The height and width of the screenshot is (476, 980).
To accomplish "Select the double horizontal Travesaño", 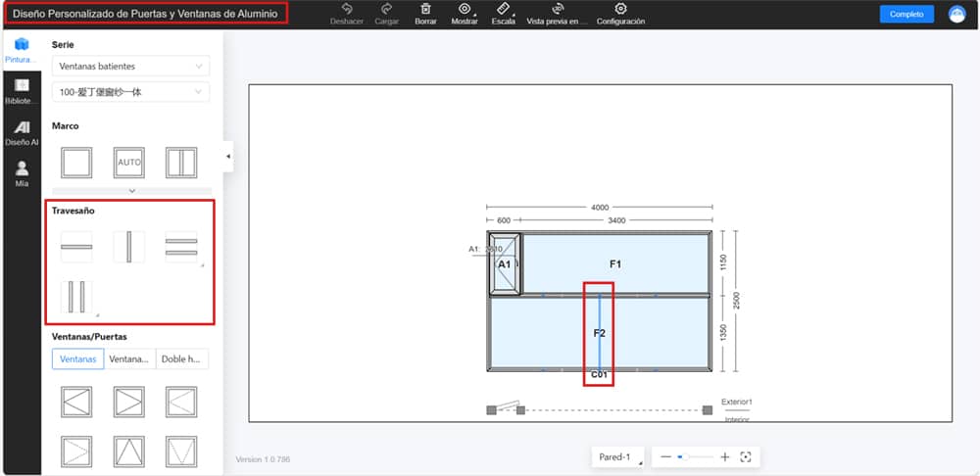I will point(181,247).
